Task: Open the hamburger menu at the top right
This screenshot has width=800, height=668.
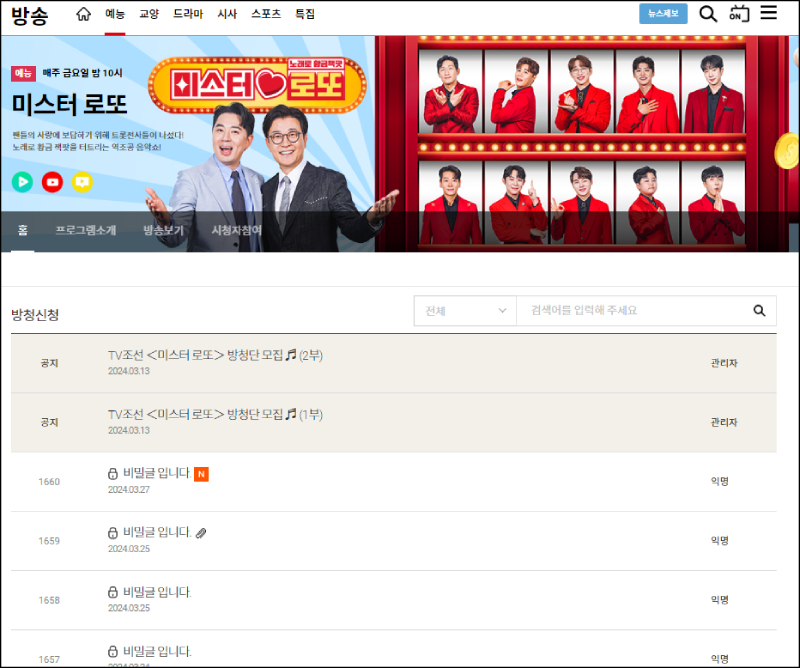Action: (x=769, y=14)
